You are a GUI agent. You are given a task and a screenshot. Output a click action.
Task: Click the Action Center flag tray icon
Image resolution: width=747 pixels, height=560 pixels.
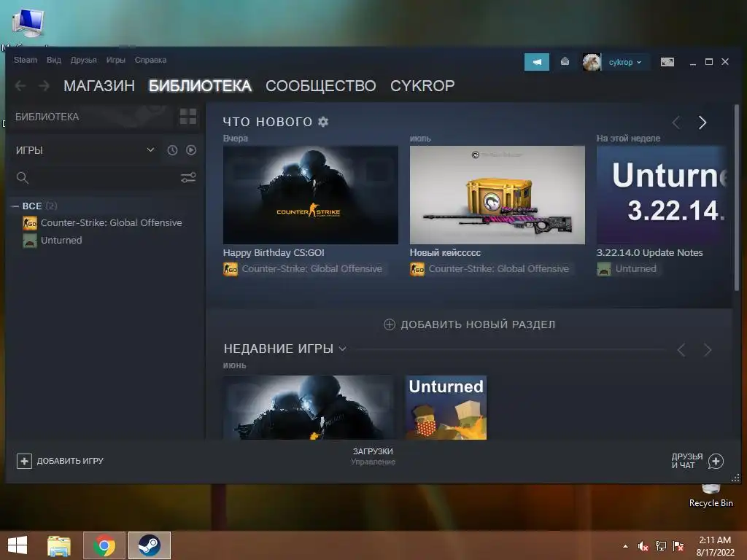tap(678, 546)
